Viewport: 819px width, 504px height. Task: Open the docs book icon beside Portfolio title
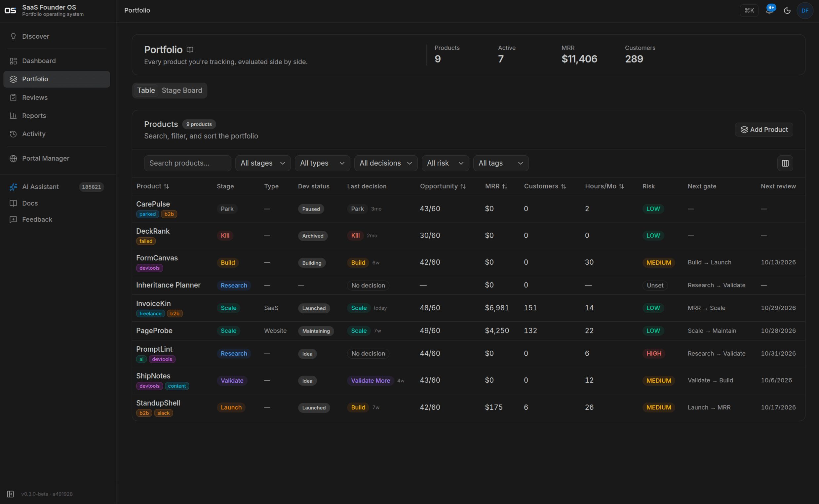(x=190, y=50)
